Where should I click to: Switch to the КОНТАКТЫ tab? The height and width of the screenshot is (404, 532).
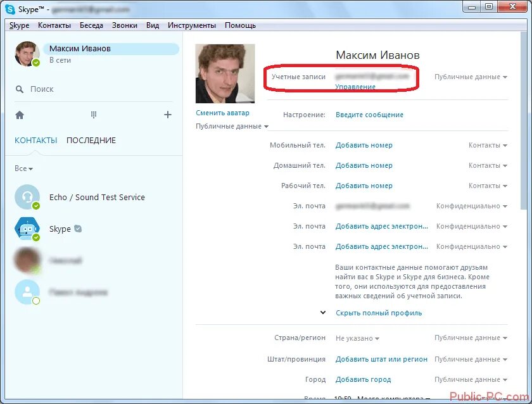35,141
